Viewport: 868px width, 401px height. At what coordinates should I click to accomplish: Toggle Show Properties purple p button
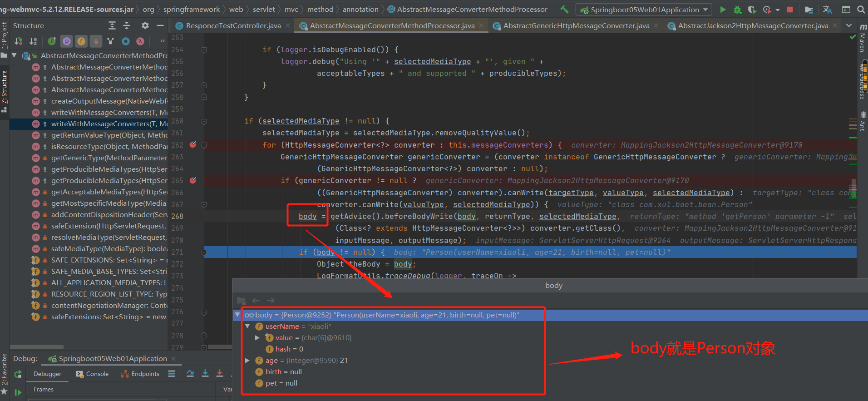click(67, 41)
